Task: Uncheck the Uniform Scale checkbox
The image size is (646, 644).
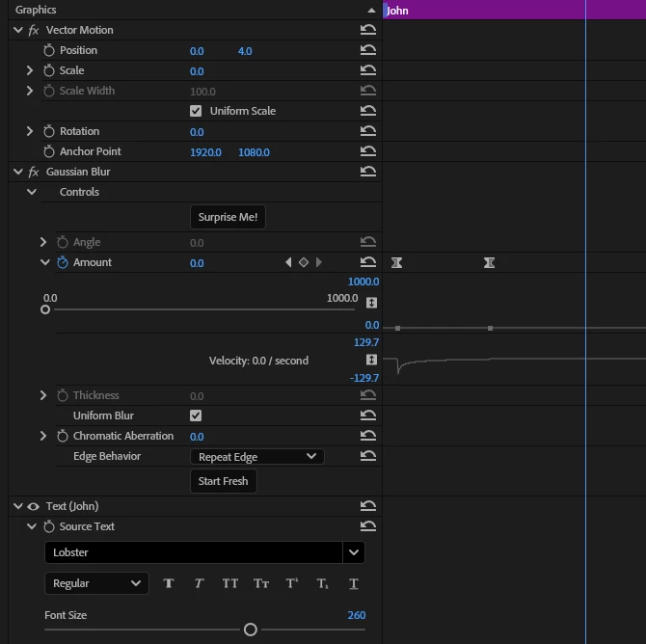Action: pyautogui.click(x=196, y=111)
